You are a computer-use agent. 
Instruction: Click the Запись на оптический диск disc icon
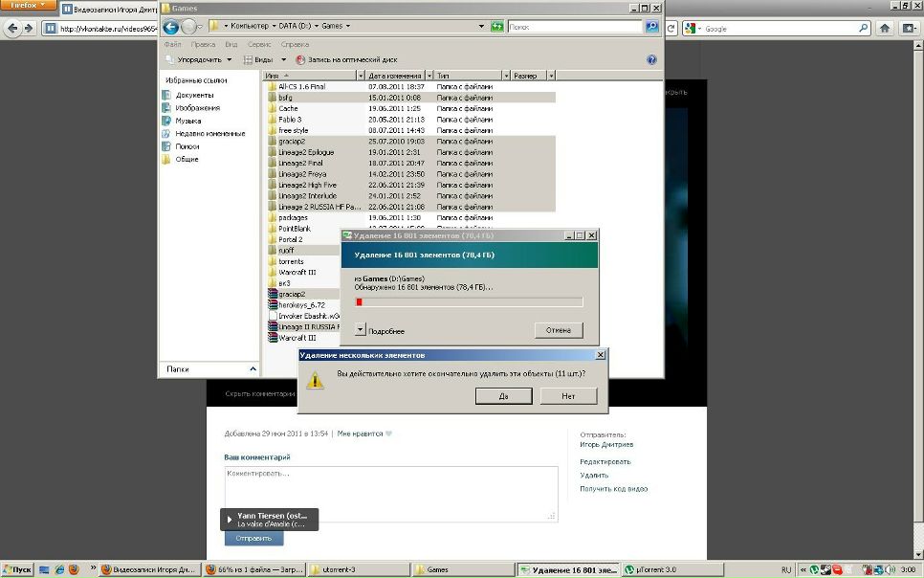[x=300, y=59]
